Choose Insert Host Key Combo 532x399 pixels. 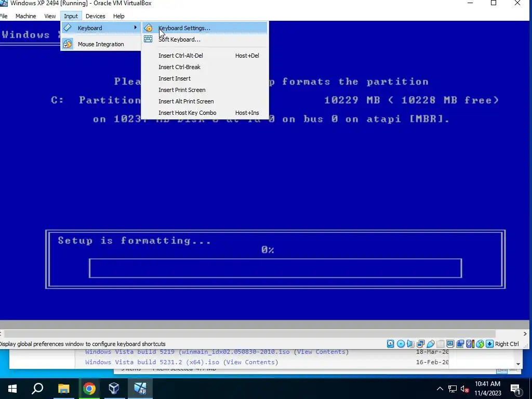pos(205,113)
